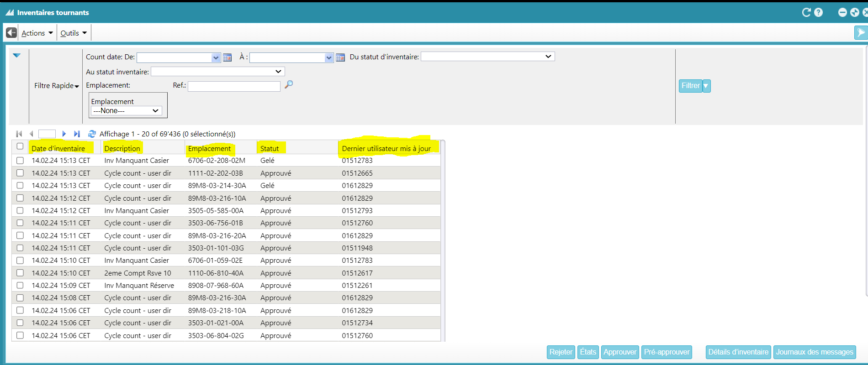The image size is (868, 365).
Task: Select the row with location 3505-05-585-00A
Action: pos(20,210)
